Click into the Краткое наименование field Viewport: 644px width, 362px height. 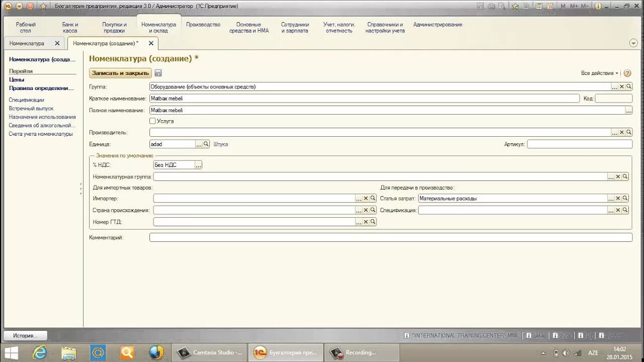click(x=364, y=99)
